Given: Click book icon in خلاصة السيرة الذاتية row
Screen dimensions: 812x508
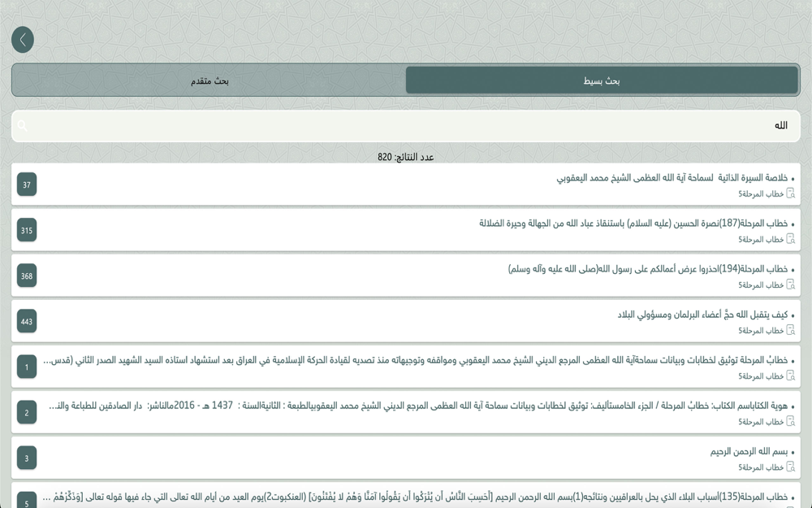Looking at the screenshot, I should tap(791, 193).
